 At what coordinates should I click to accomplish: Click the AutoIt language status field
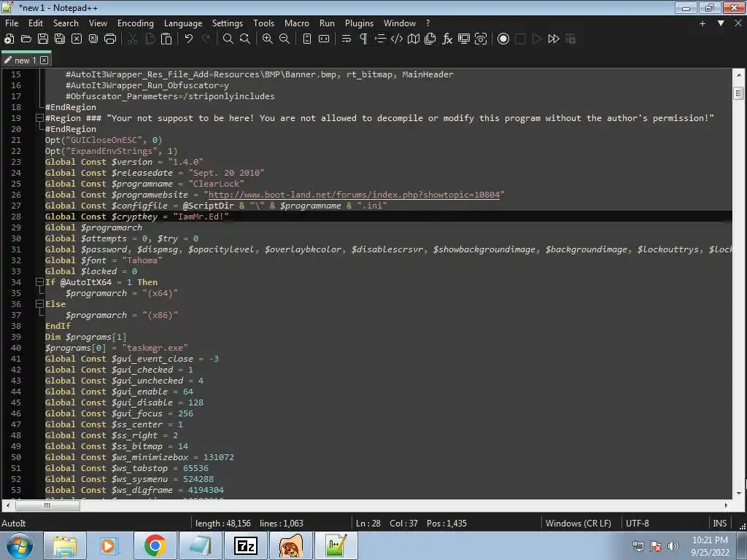14,524
